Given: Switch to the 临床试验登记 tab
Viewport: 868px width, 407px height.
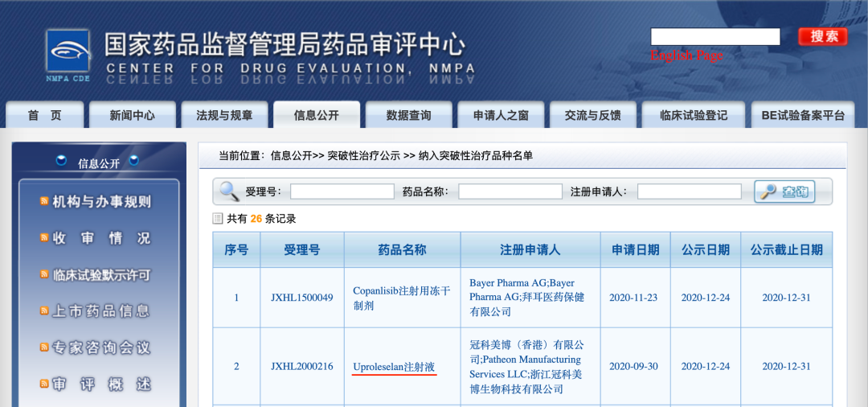Looking at the screenshot, I should (x=694, y=115).
